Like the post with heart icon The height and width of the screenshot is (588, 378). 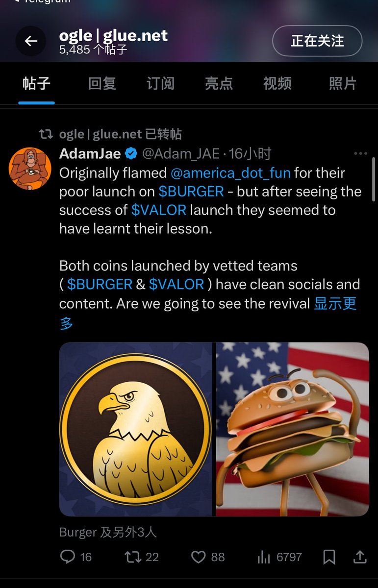coord(198,557)
